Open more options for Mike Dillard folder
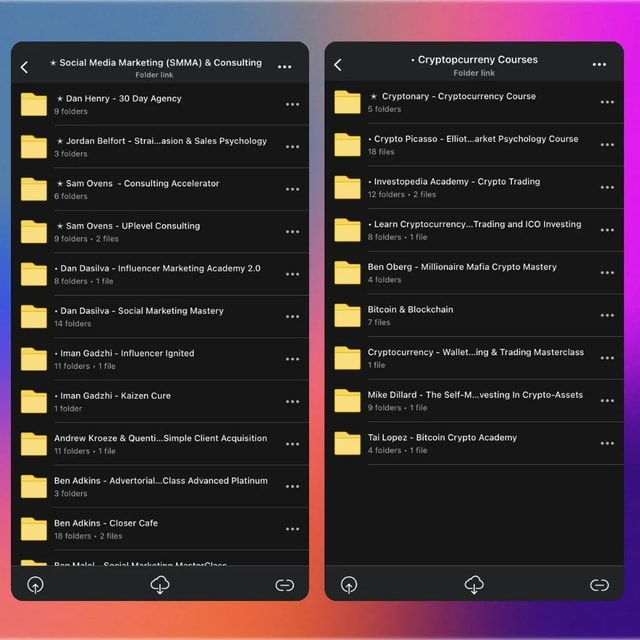640x640 pixels. (607, 401)
